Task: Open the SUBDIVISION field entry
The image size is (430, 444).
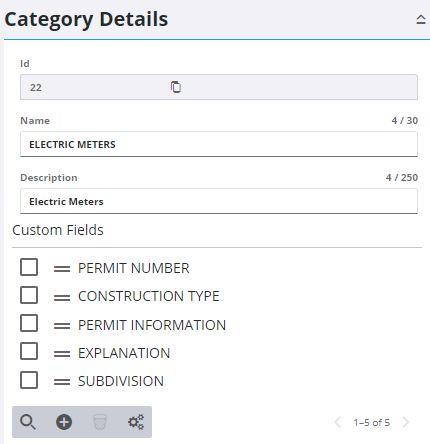Action: point(121,381)
